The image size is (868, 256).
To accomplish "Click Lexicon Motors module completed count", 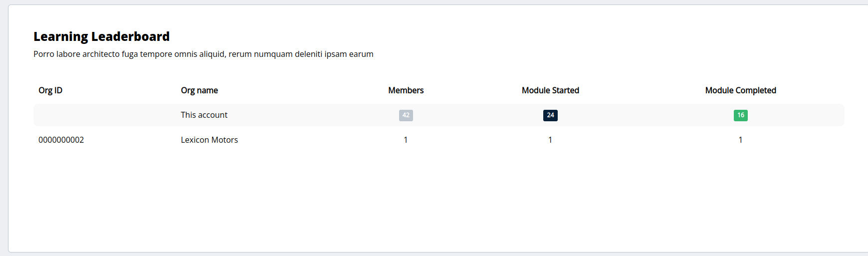I will point(740,140).
